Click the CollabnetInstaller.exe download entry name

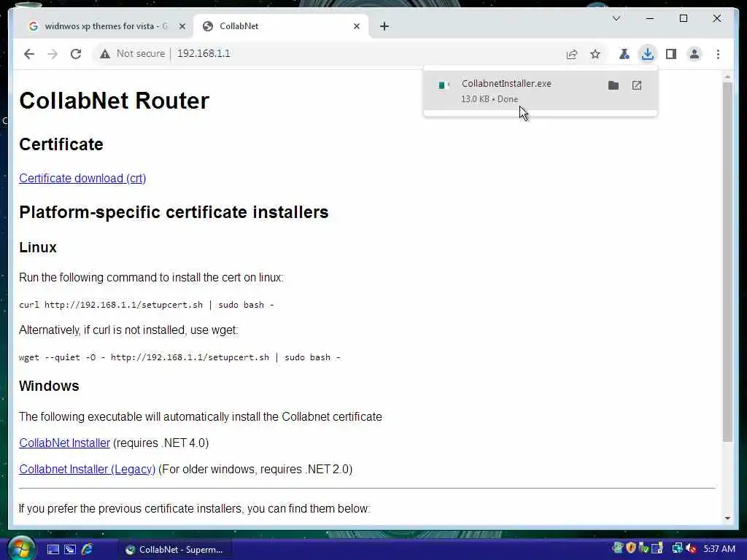(x=506, y=83)
